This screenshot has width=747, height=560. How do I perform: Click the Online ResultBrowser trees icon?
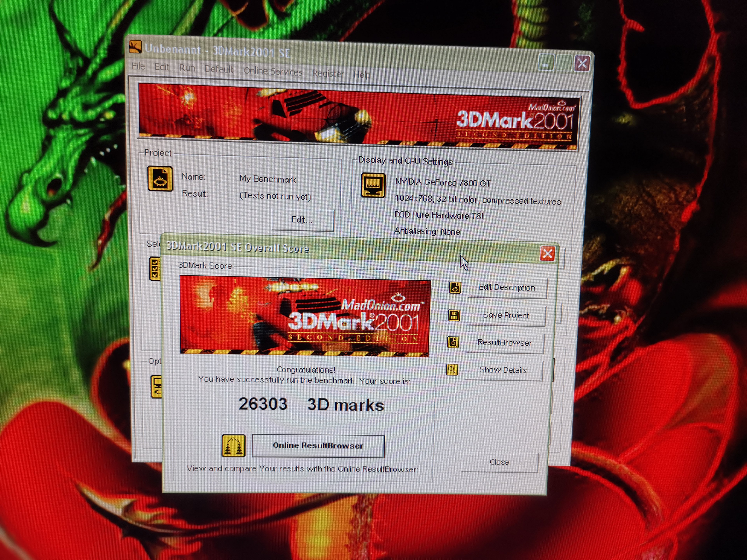(233, 446)
